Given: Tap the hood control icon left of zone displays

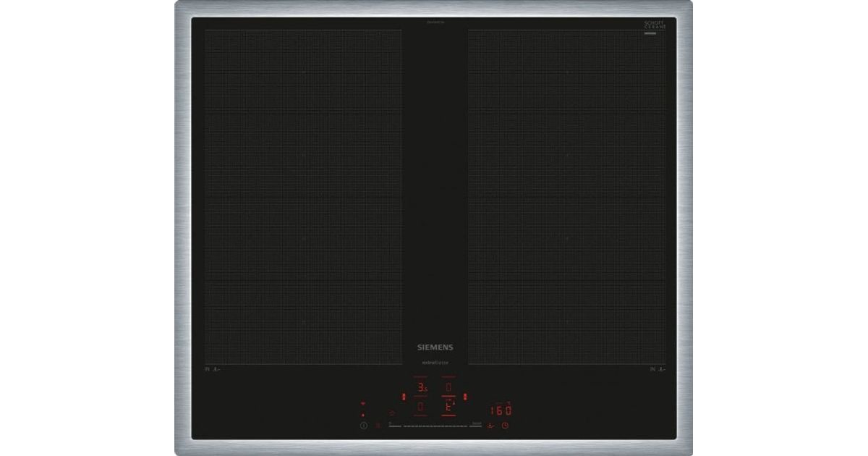Looking at the screenshot, I should pyautogui.click(x=391, y=412).
